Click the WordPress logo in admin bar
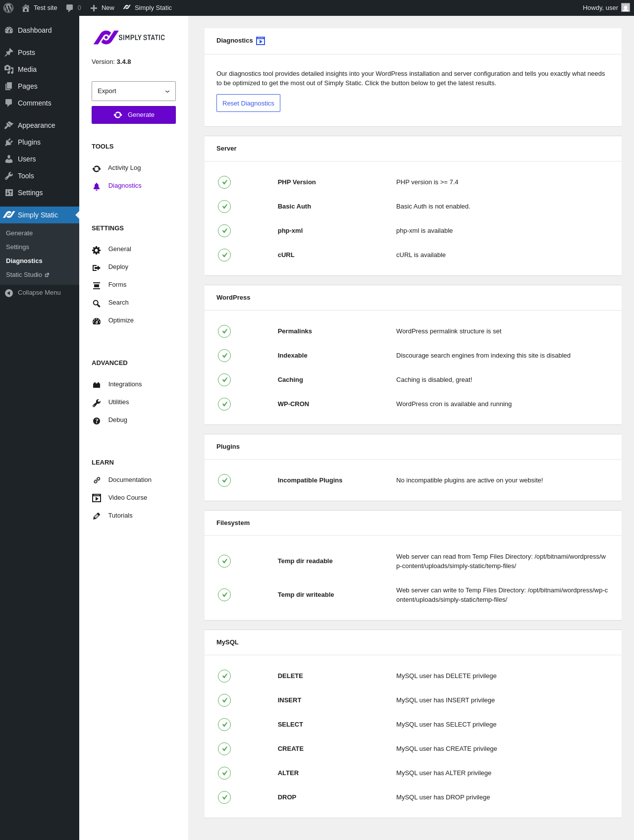 pyautogui.click(x=8, y=8)
